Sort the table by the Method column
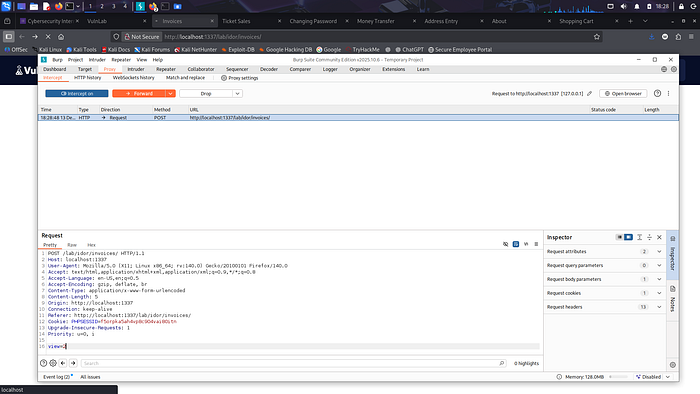Image resolution: width=700 pixels, height=394 pixels. 162,110
